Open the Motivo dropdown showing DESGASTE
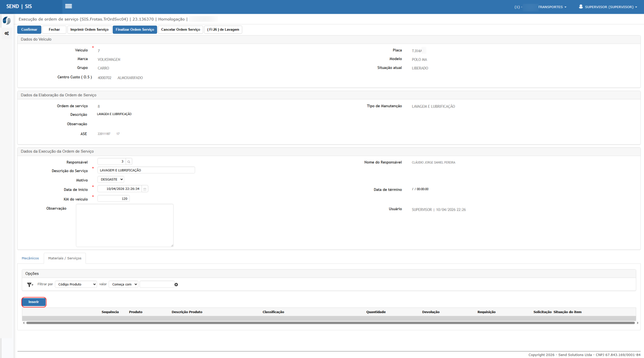The image size is (644, 358). (111, 180)
